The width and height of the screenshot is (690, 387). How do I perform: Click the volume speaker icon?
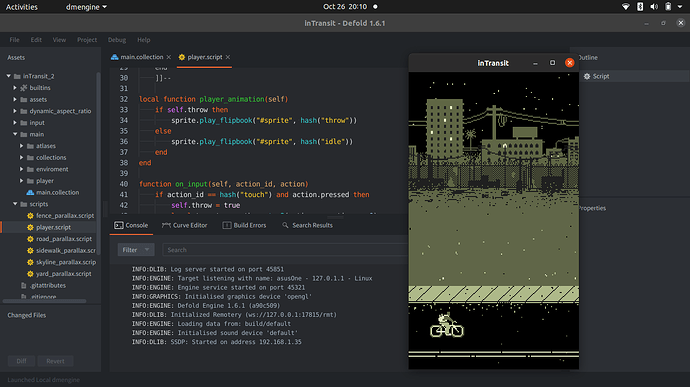[654, 7]
